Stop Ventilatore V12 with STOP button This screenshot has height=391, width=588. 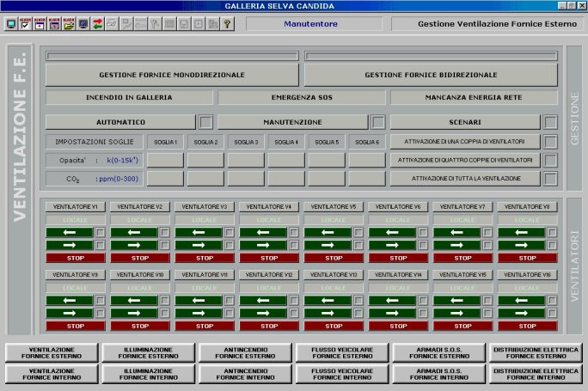click(269, 327)
